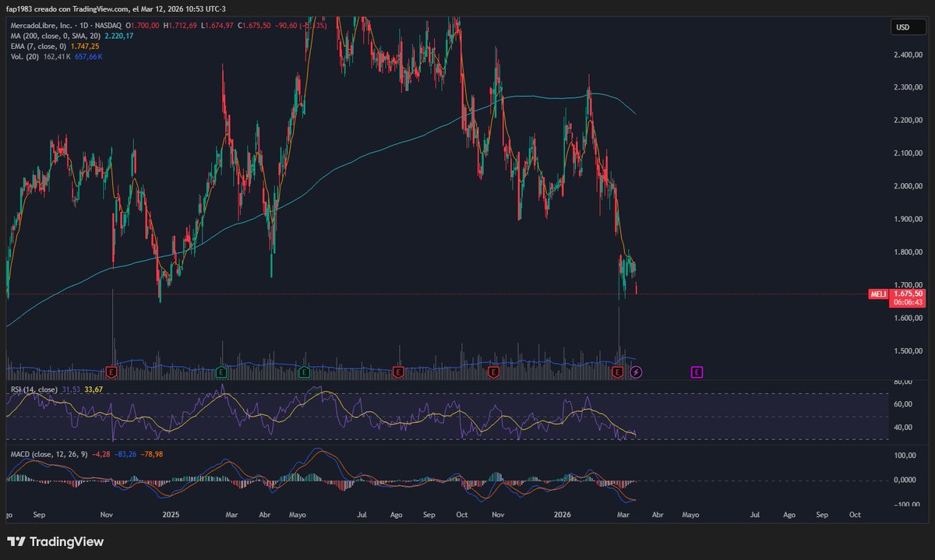The width and height of the screenshot is (935, 560).
Task: Click the 2.000,00 price axis label
Action: (x=908, y=186)
